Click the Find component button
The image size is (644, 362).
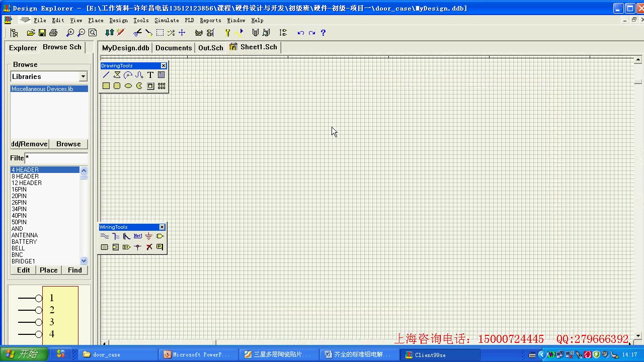click(x=75, y=270)
